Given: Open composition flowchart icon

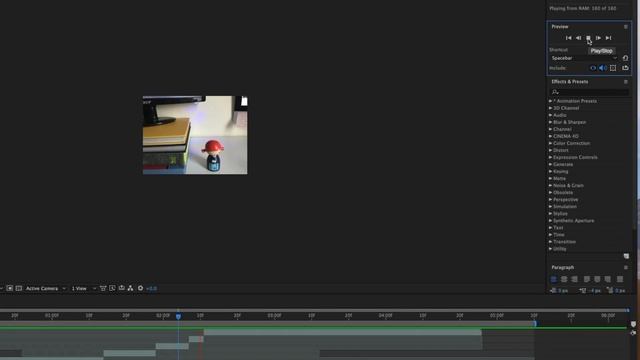Looking at the screenshot, I should tap(131, 289).
